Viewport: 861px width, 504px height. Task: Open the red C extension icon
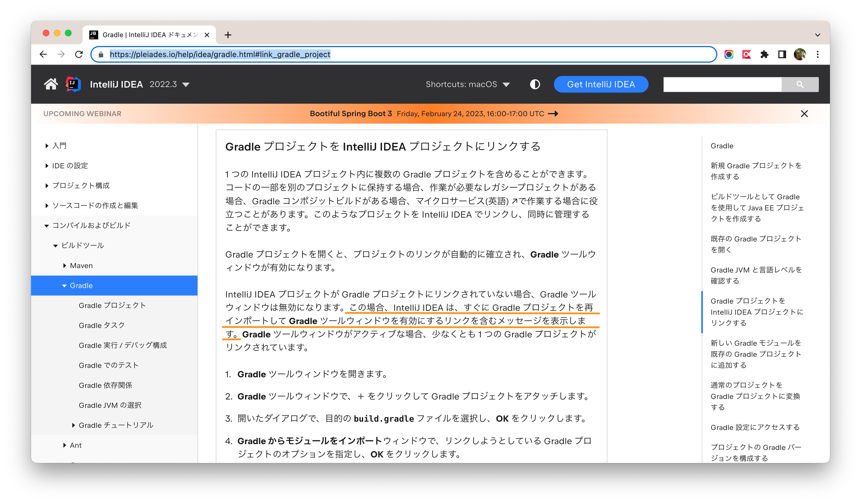pyautogui.click(x=746, y=54)
